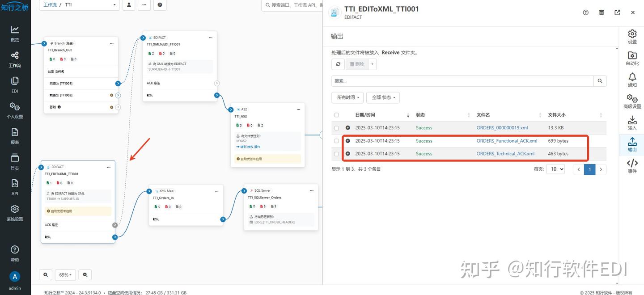644x295 pixels.
Task: Open the ORDERS_Technical_ACK.xml file link
Action: (505, 153)
